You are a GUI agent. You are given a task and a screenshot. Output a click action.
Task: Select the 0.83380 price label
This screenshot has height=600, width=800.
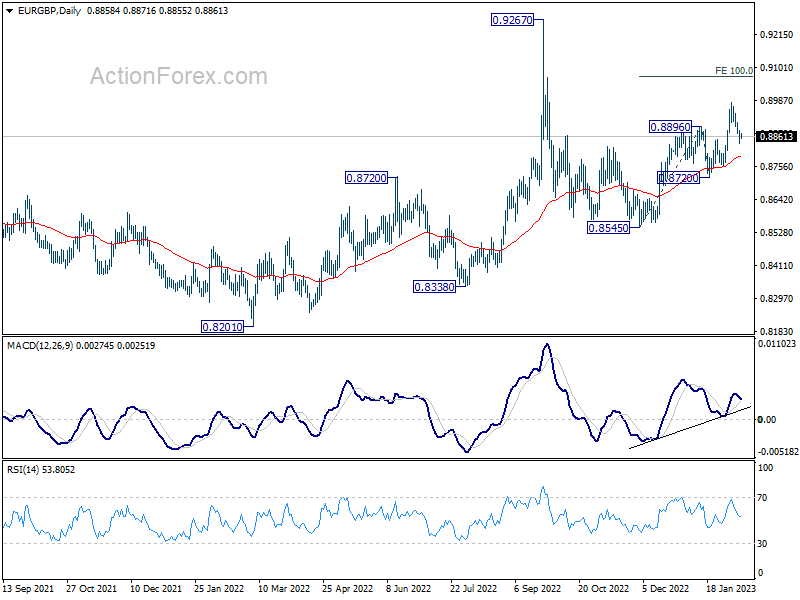pyautogui.click(x=434, y=287)
